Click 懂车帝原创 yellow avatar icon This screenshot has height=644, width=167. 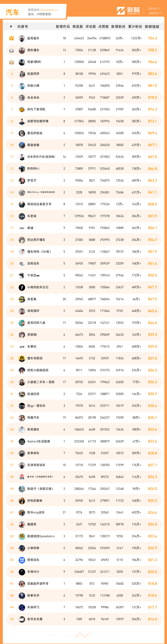(x=22, y=358)
